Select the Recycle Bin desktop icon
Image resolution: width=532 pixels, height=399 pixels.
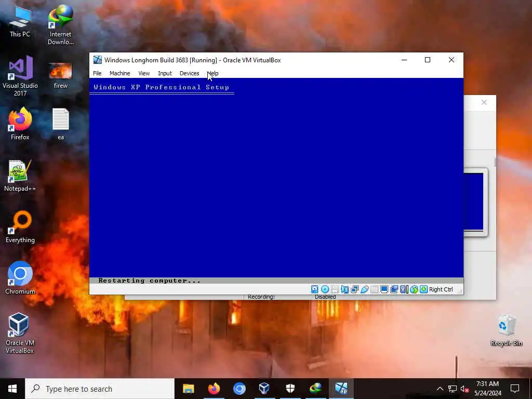(506, 330)
